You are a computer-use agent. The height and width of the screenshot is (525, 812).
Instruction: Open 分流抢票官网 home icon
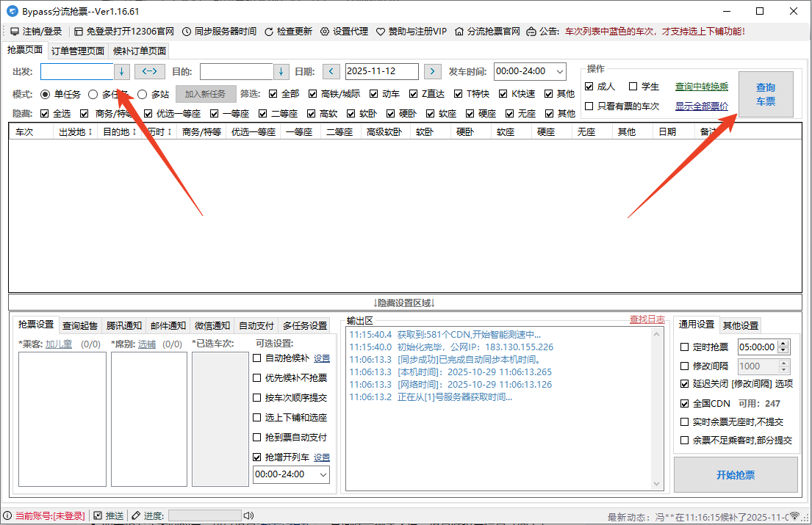(459, 32)
